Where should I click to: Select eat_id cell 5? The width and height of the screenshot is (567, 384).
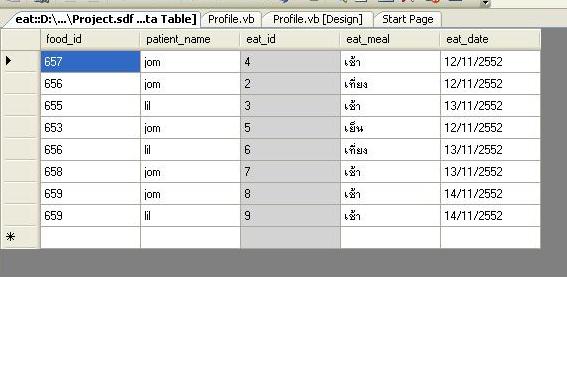tap(290, 128)
